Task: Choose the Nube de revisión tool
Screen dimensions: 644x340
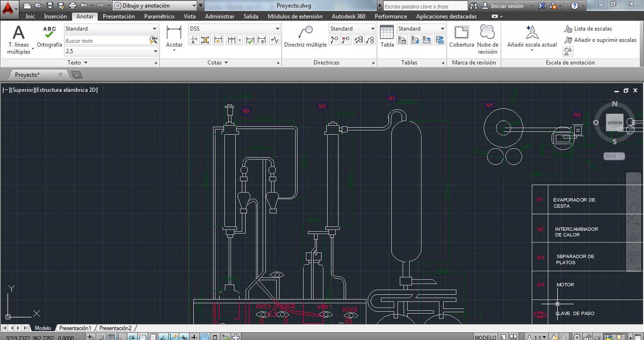Action: coord(487,40)
